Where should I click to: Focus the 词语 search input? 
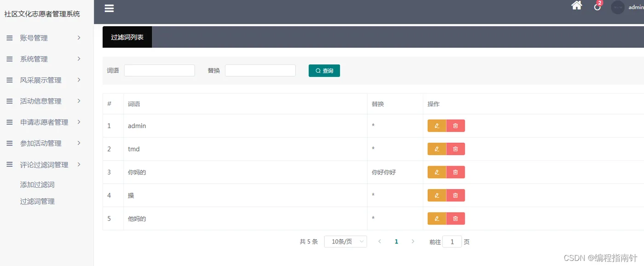pyautogui.click(x=160, y=70)
